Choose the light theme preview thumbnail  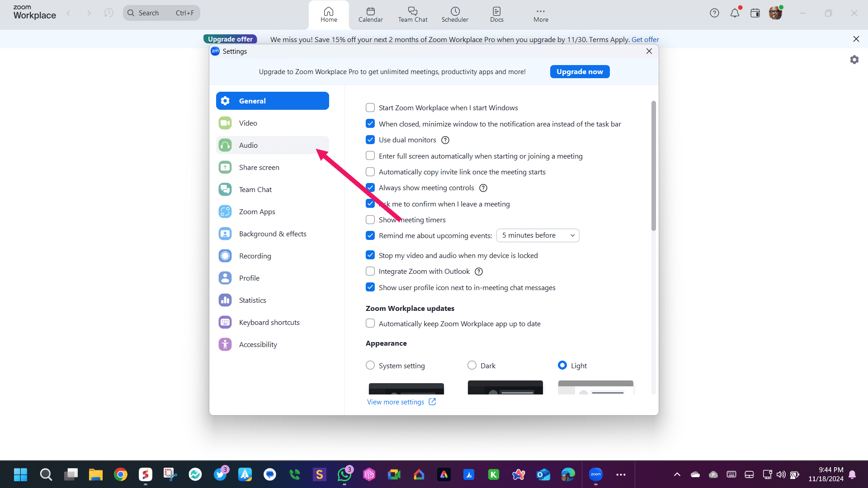596,388
